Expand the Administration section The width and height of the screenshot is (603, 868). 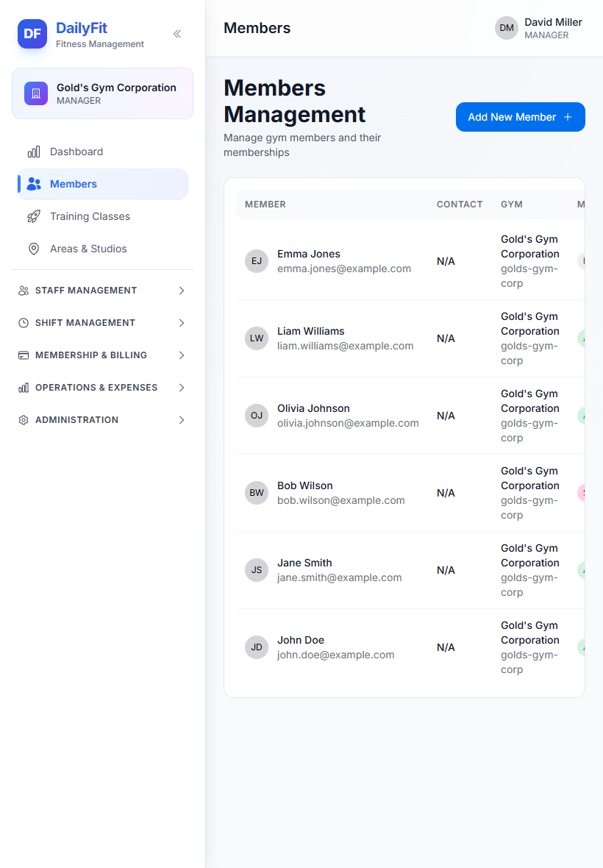(x=102, y=420)
